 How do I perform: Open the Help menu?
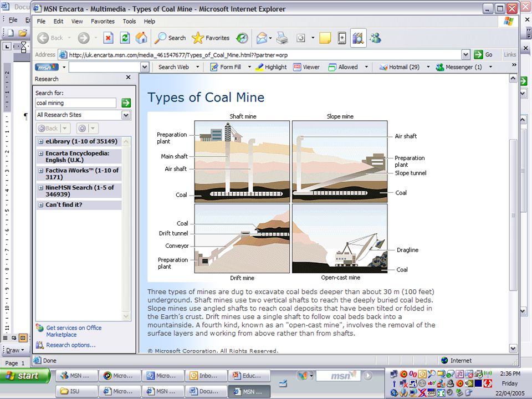pyautogui.click(x=149, y=22)
